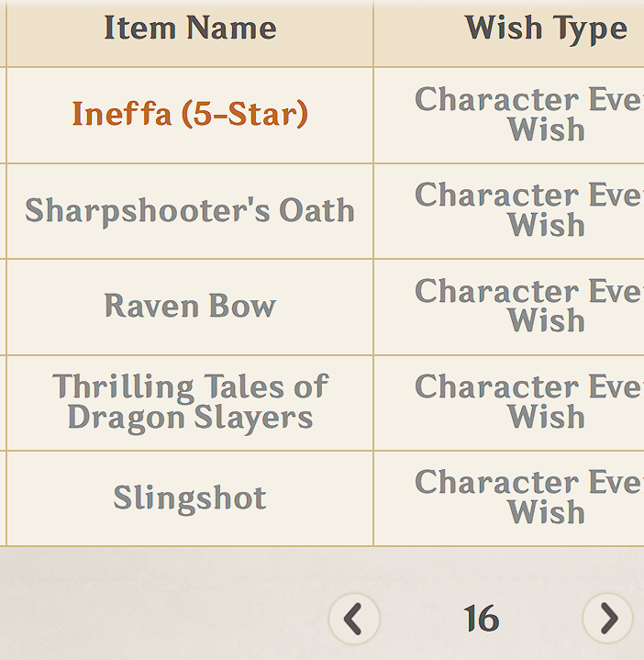Screen dimensions: 644x660
Task: Go to the next page of wish history
Action: pyautogui.click(x=608, y=619)
